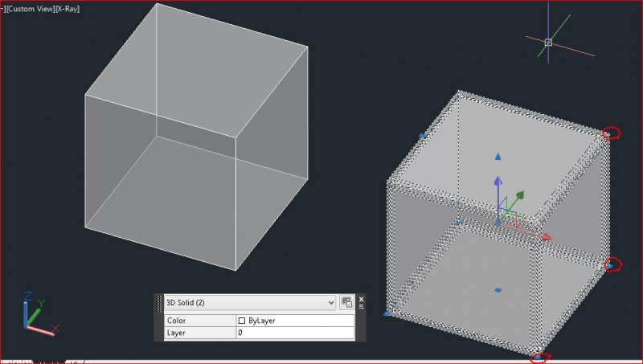Click the blue triangular grip above the gizmo
The image size is (643, 364).
click(x=498, y=157)
